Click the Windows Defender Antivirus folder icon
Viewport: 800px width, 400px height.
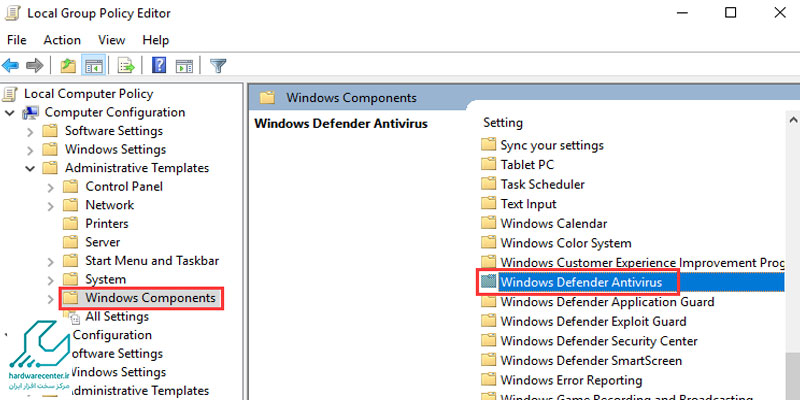click(x=488, y=282)
